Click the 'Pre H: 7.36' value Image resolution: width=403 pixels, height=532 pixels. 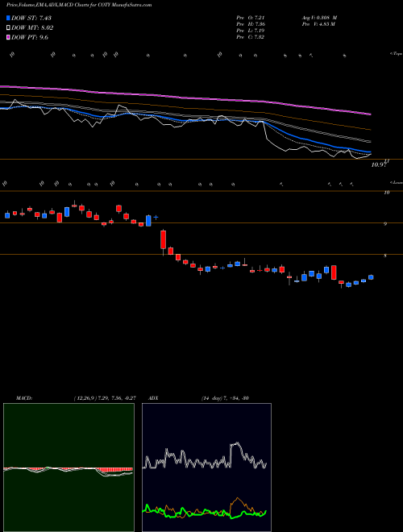[x=251, y=24]
